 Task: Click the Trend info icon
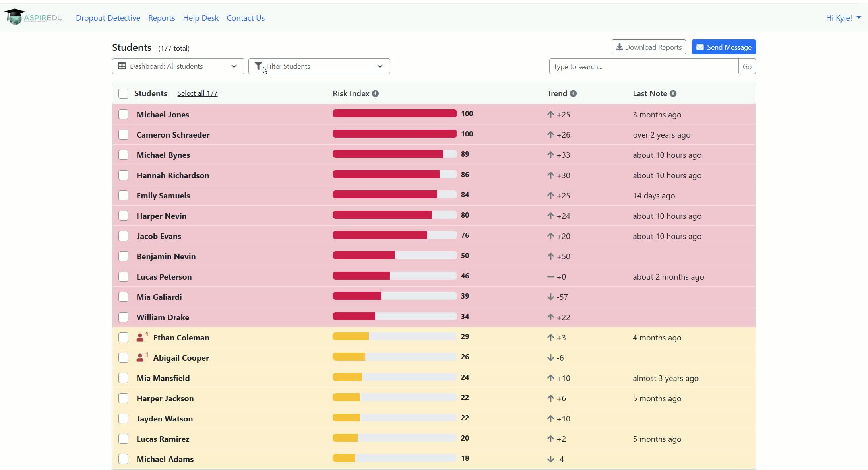(573, 93)
